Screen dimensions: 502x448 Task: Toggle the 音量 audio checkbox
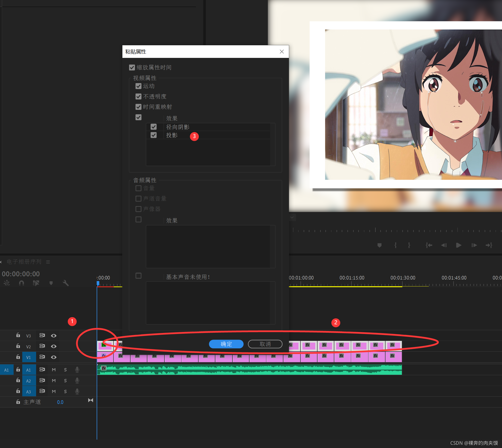click(x=138, y=188)
